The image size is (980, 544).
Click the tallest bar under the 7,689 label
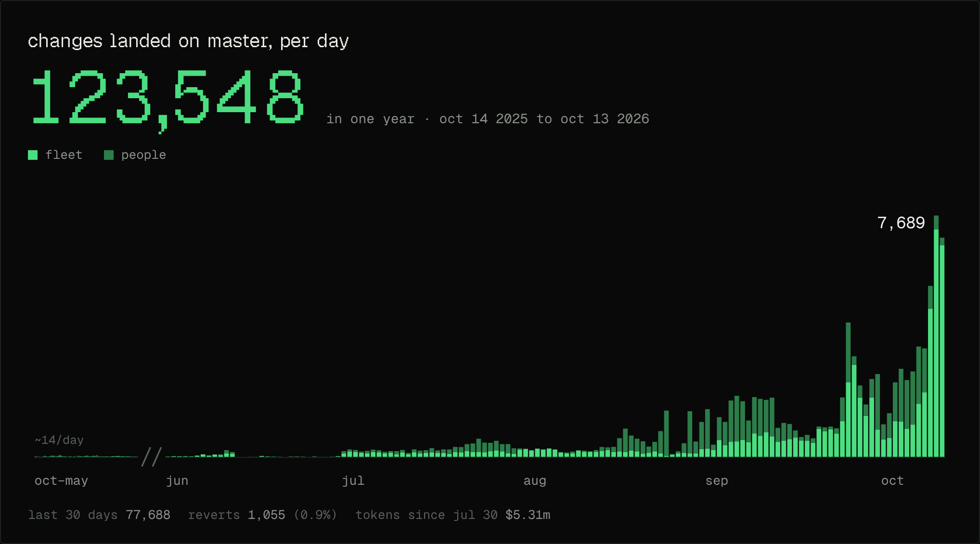click(x=936, y=336)
